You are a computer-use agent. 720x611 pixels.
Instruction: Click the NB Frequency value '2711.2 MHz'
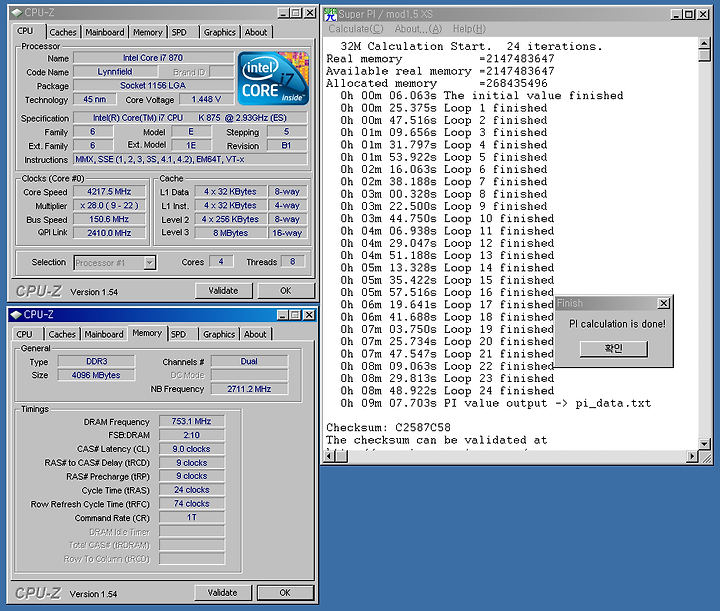[249, 389]
